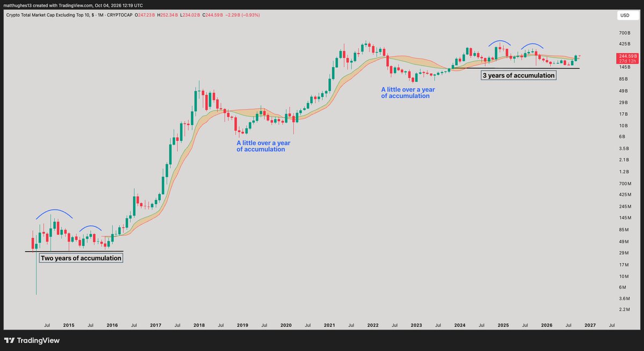Click the 145M price axis label
Viewport: 644px width, 351px height.
pyautogui.click(x=625, y=218)
